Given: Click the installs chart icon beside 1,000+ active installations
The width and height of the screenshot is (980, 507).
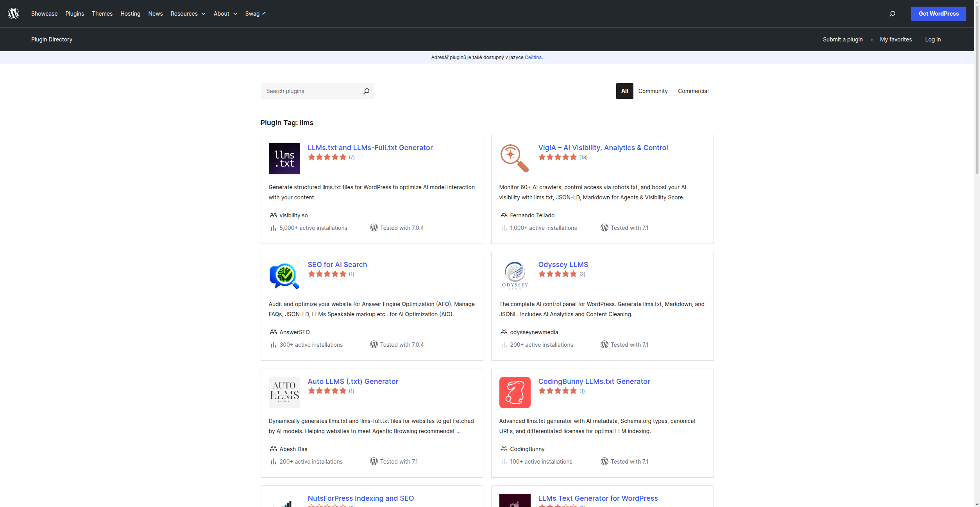Looking at the screenshot, I should (x=504, y=228).
